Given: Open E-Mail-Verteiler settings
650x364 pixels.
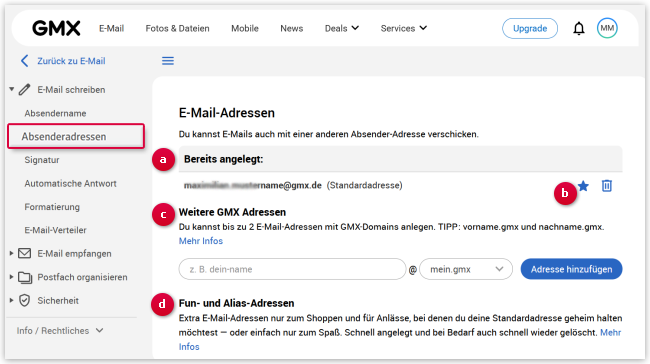Looking at the screenshot, I should tap(56, 230).
